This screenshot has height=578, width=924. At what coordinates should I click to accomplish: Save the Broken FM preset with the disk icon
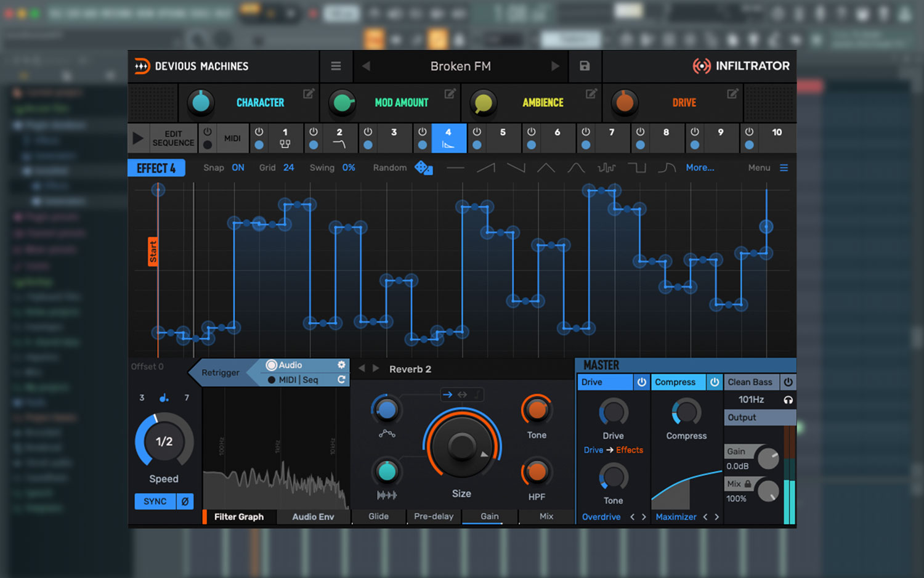[585, 66]
